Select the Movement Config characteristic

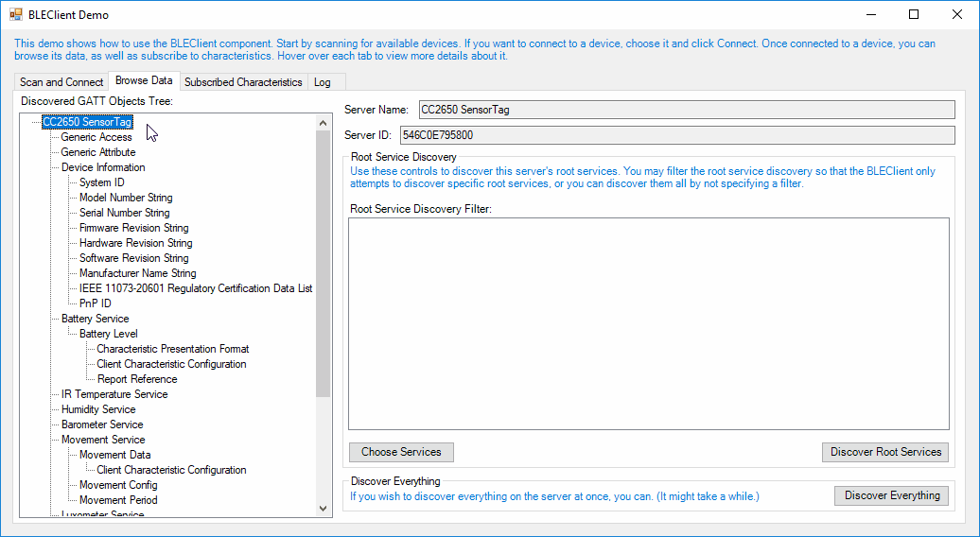[x=118, y=485]
